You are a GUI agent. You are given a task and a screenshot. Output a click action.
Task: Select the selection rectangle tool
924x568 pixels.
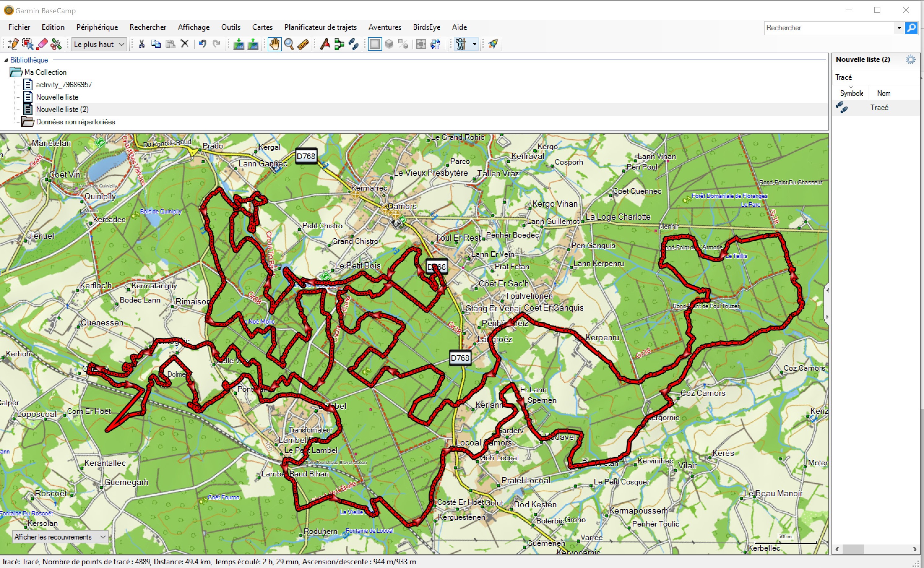[28, 44]
